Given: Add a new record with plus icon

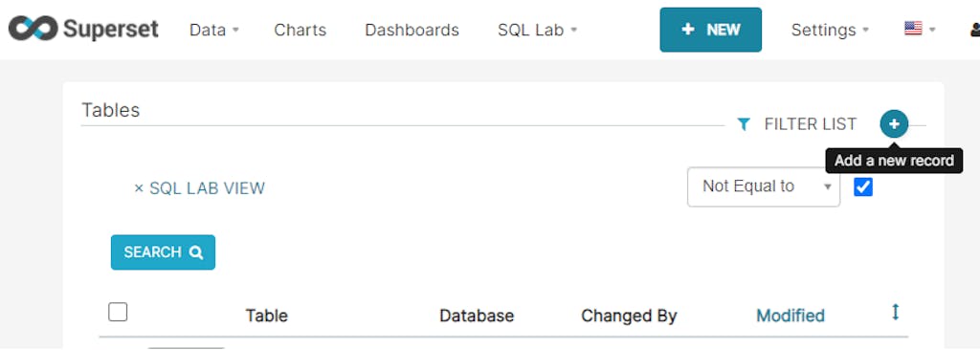Looking at the screenshot, I should click(894, 123).
